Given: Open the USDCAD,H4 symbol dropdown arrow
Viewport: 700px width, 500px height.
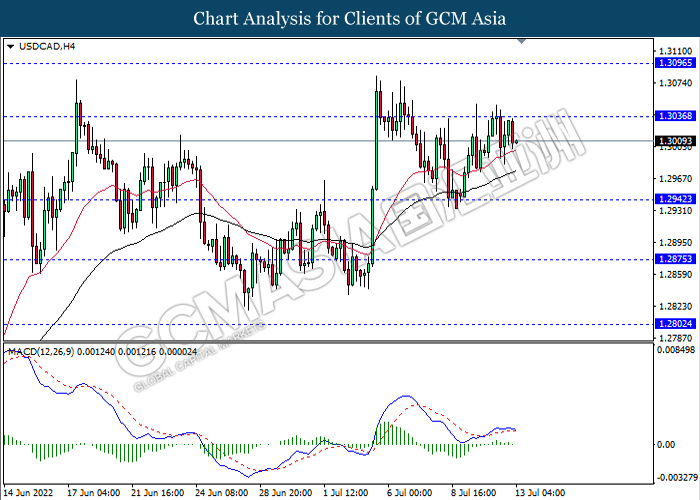Looking at the screenshot, I should [11, 46].
